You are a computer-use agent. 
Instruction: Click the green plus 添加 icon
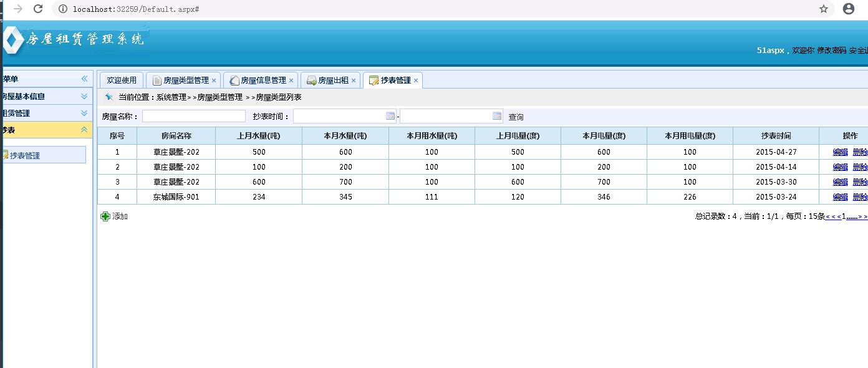(105, 216)
